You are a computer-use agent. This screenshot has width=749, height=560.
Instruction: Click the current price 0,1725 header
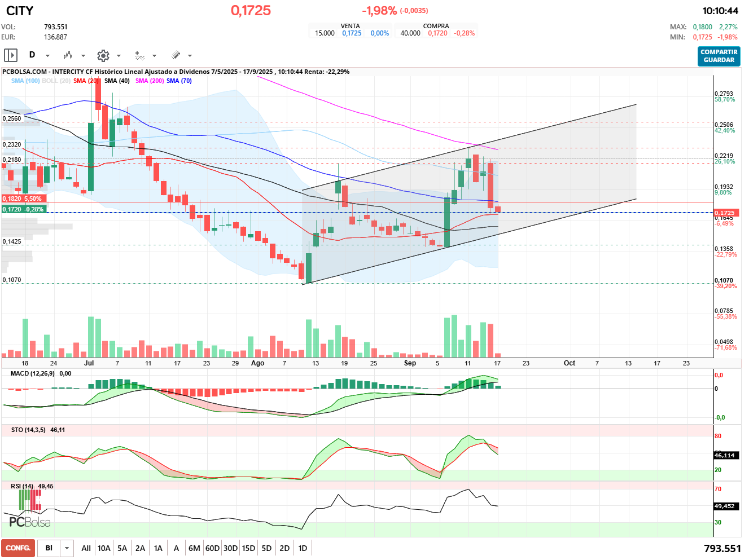click(251, 11)
